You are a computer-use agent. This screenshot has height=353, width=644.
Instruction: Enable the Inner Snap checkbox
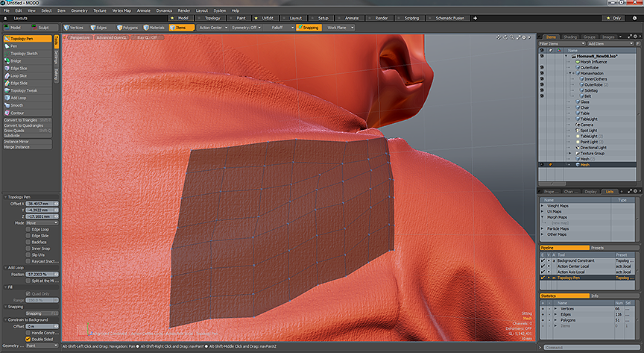point(28,249)
